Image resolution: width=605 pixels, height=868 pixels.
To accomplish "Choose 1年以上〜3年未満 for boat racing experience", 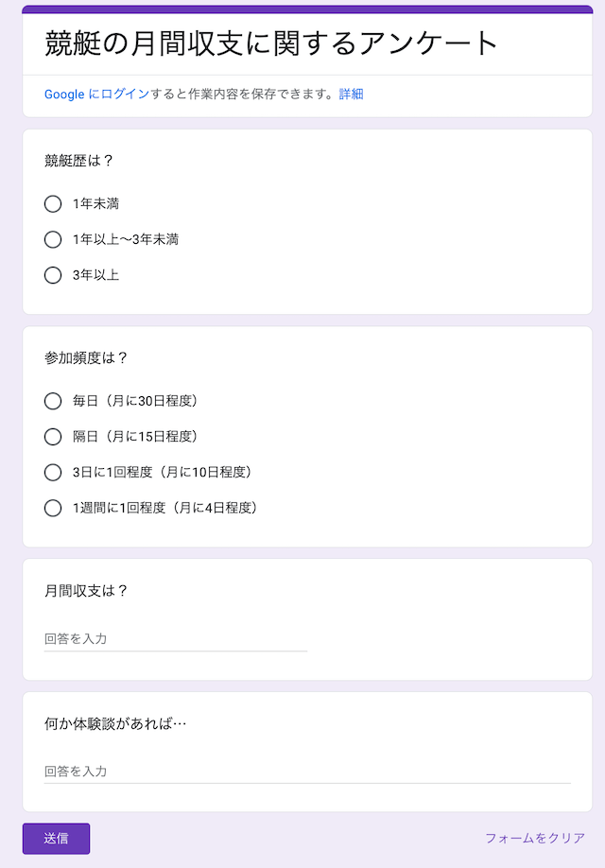I will 53,239.
